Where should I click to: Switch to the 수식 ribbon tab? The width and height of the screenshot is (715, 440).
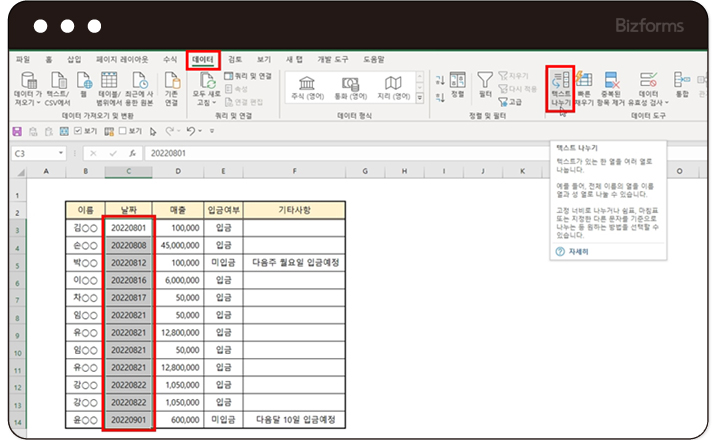coord(169,60)
